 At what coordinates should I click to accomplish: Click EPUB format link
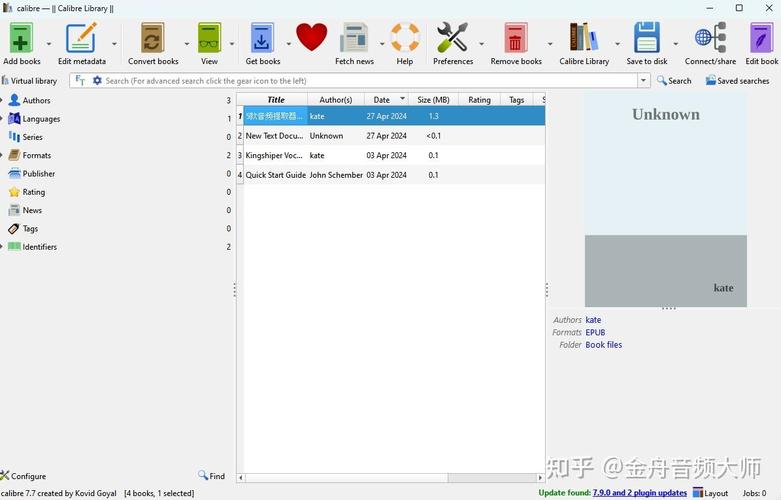coord(595,332)
